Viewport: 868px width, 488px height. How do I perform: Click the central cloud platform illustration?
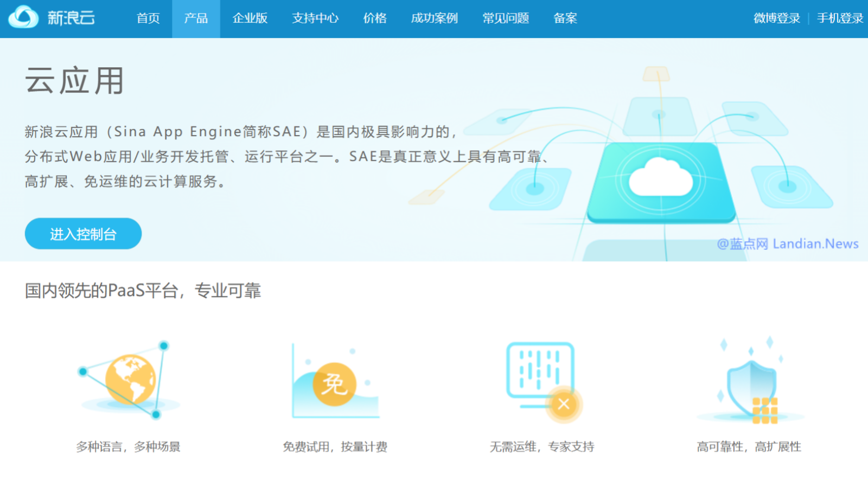(x=660, y=181)
